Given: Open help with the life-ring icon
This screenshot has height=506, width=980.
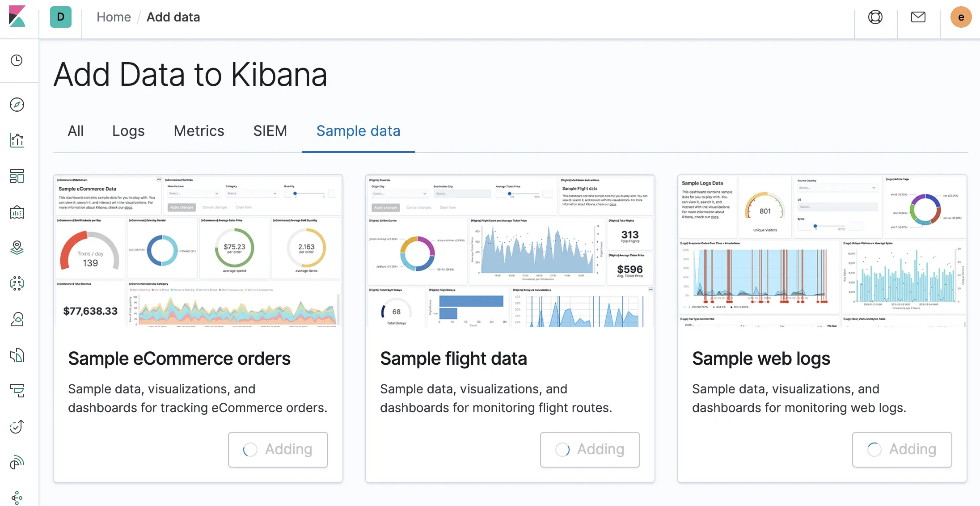Looking at the screenshot, I should point(875,17).
